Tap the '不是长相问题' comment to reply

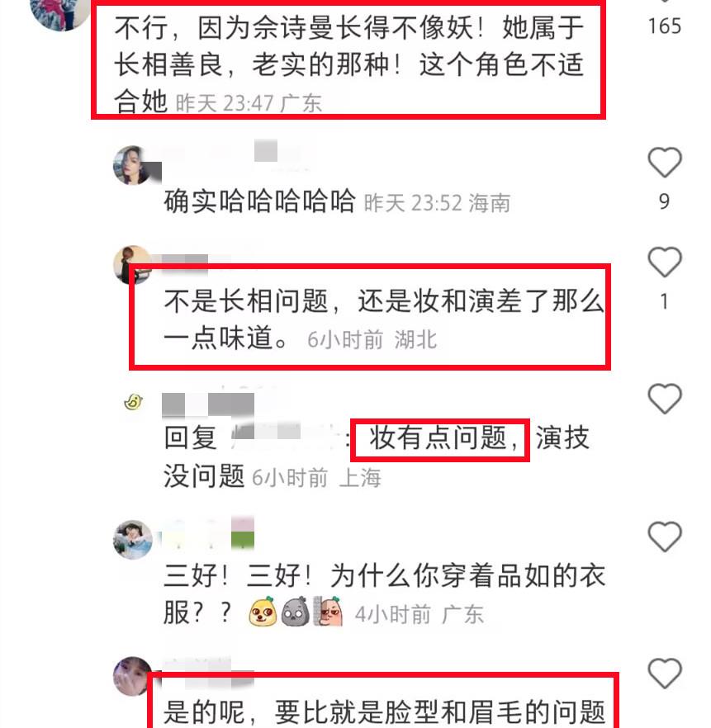[x=384, y=319]
